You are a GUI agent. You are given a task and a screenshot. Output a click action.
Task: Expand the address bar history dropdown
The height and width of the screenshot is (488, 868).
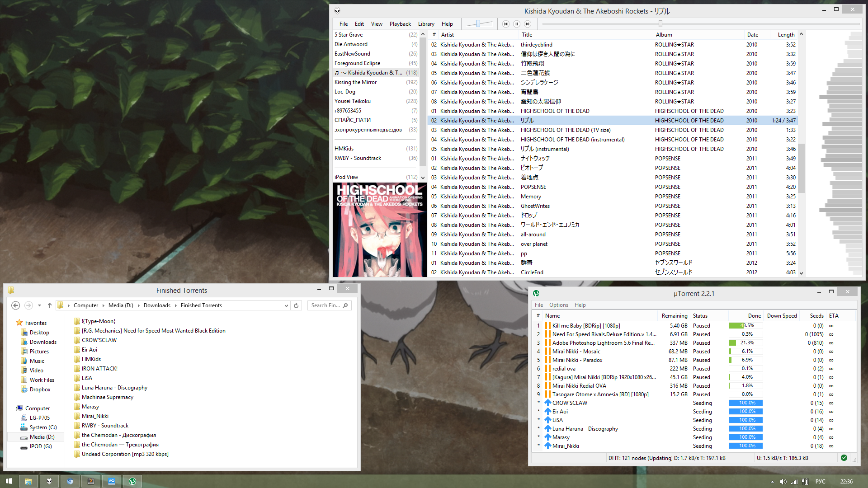tap(286, 305)
